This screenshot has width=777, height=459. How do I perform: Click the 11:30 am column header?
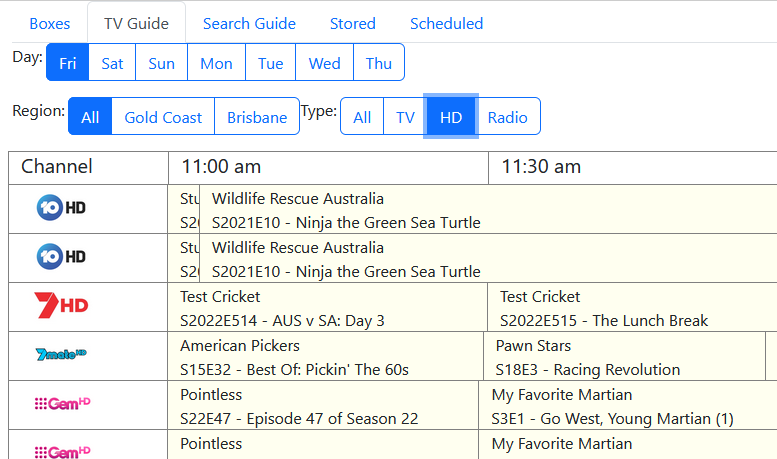[633, 168]
